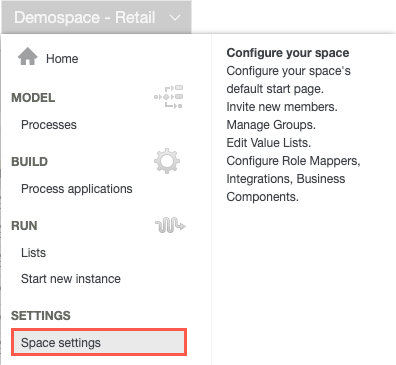Click the Configure your space heading

pos(288,53)
